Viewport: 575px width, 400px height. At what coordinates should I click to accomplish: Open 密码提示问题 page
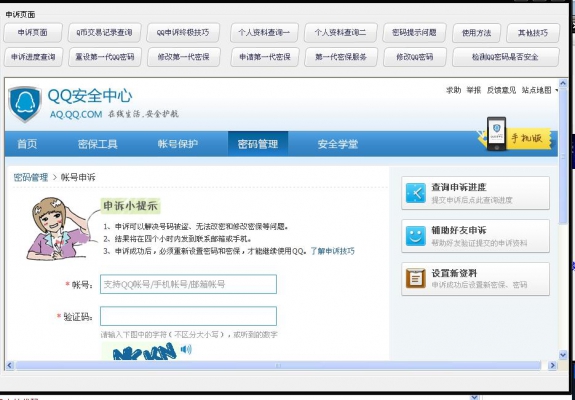414,33
